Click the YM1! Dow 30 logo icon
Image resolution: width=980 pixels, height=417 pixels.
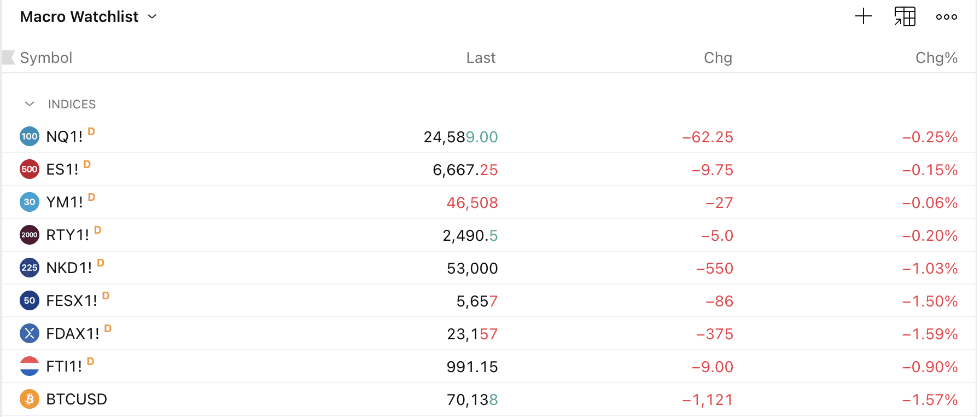click(30, 202)
